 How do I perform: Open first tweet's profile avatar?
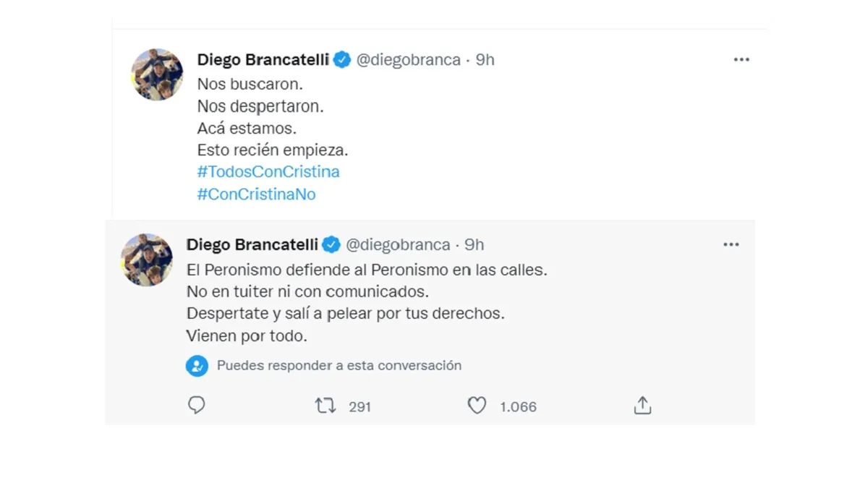click(x=157, y=74)
